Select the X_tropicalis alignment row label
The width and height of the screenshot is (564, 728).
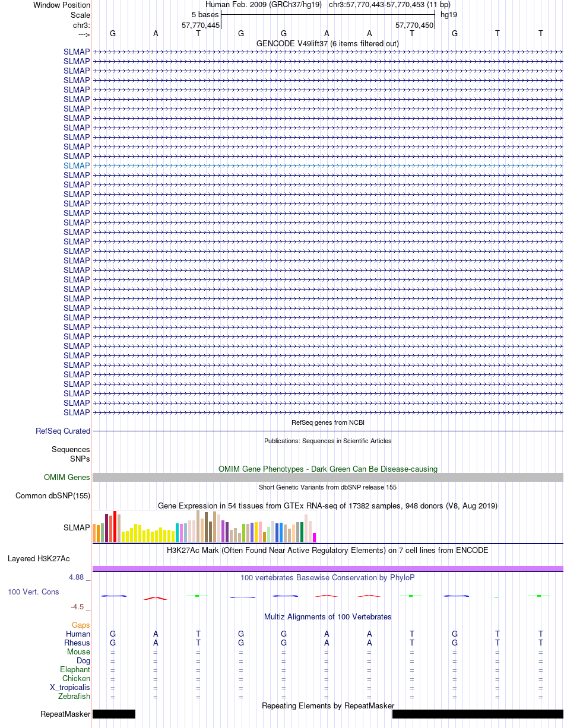[70, 687]
